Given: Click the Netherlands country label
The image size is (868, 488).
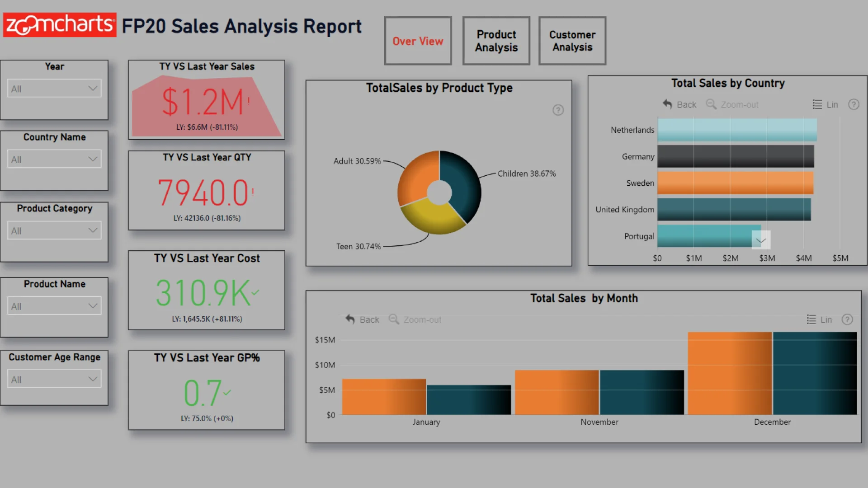Looking at the screenshot, I should 632,130.
